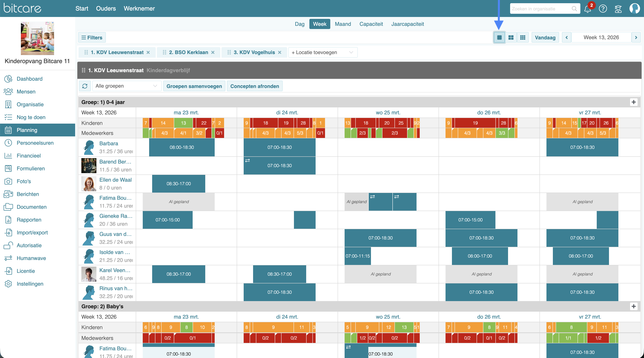Click the Groepen samenvoegen button

point(194,86)
